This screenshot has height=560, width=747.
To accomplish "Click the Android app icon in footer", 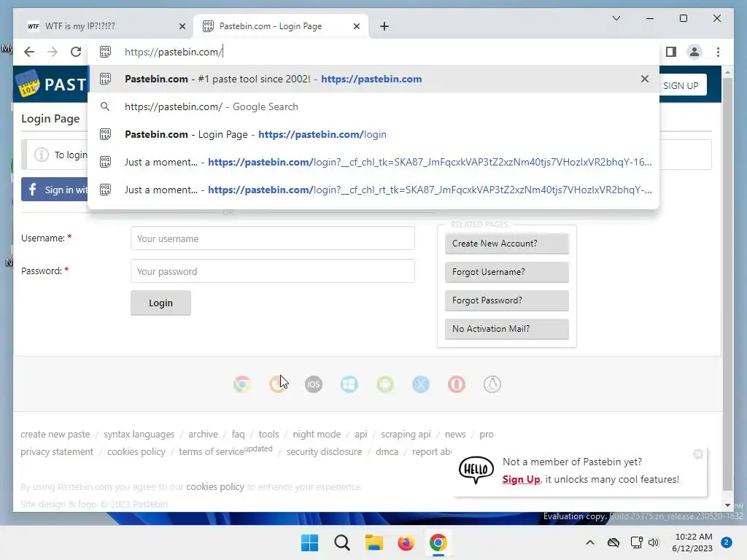I will (385, 384).
